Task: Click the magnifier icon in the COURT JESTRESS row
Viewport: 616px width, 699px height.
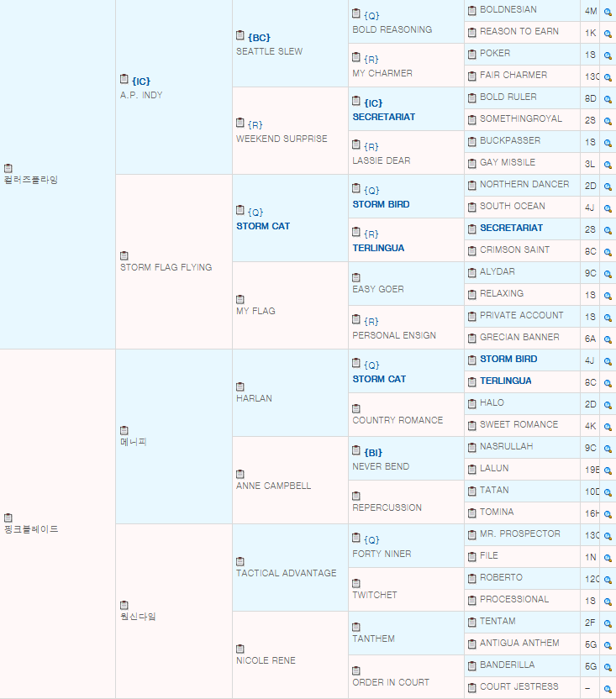Action: (608, 689)
